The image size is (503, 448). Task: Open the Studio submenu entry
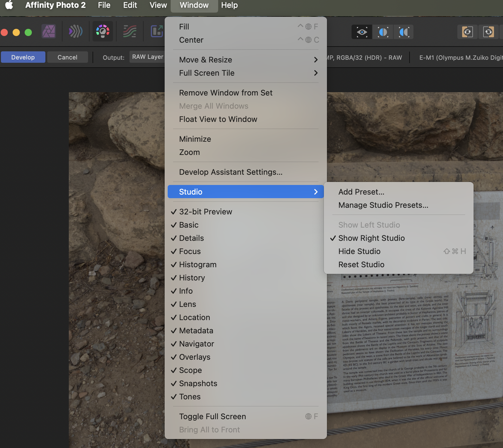[245, 192]
